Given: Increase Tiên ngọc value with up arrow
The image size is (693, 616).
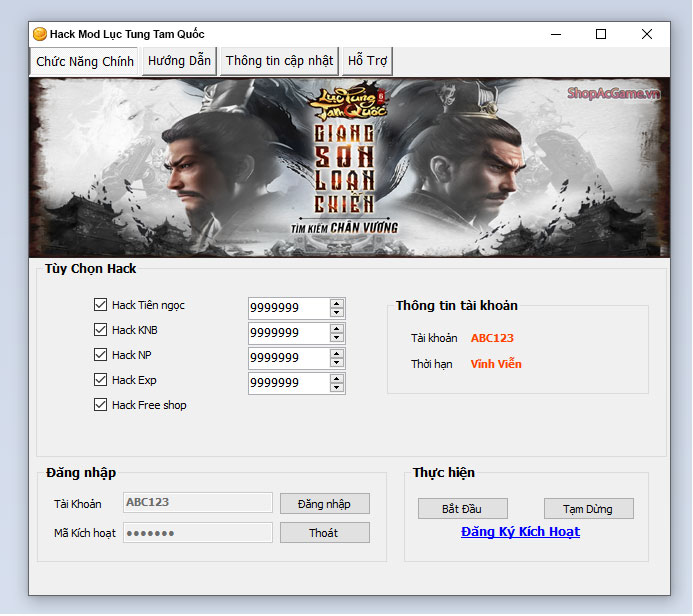Looking at the screenshot, I should coord(337,304).
